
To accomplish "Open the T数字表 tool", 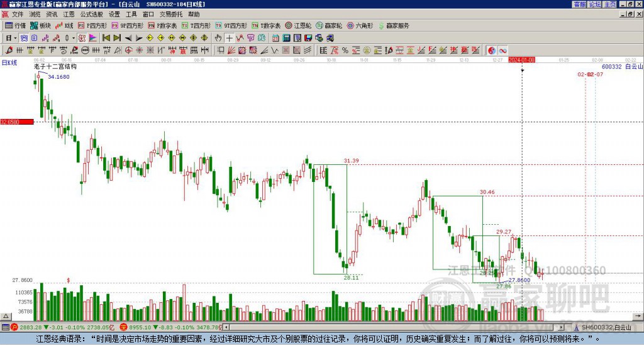I will (x=266, y=25).
